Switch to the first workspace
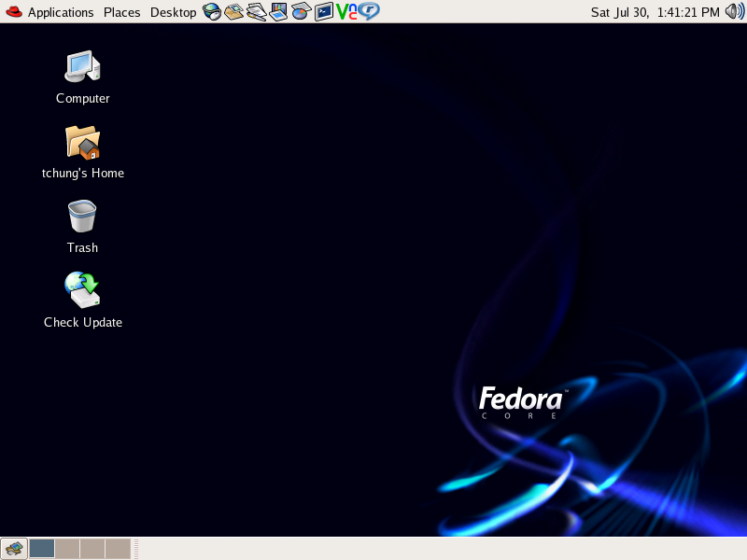747x560 pixels. (x=42, y=549)
